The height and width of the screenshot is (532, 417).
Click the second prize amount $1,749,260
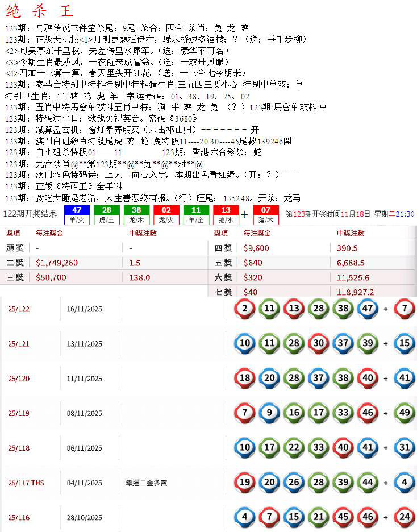[x=57, y=263]
